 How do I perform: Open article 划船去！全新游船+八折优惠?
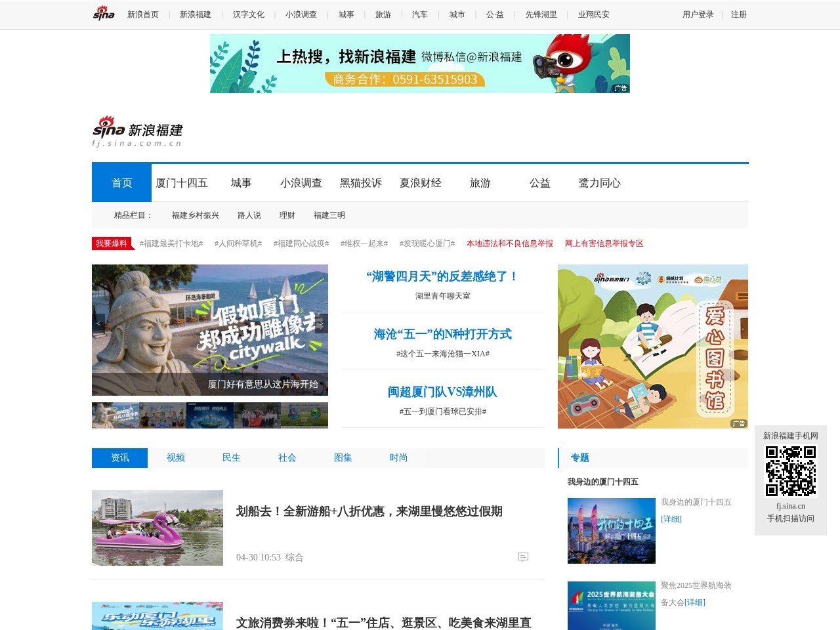[369, 511]
